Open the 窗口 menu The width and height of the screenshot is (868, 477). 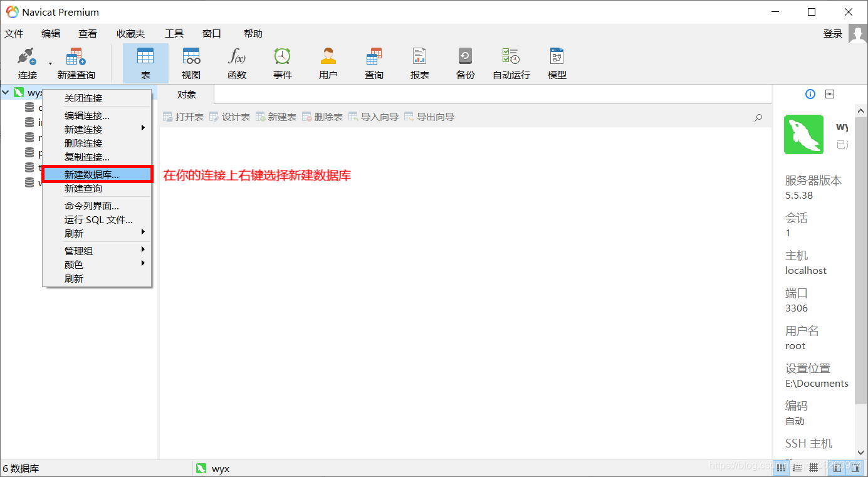coord(212,34)
